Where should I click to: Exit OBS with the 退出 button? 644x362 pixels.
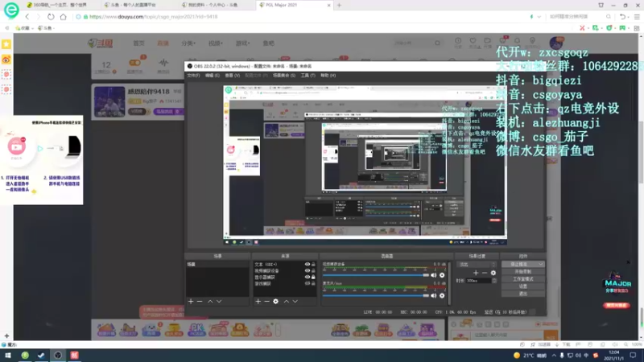click(522, 294)
